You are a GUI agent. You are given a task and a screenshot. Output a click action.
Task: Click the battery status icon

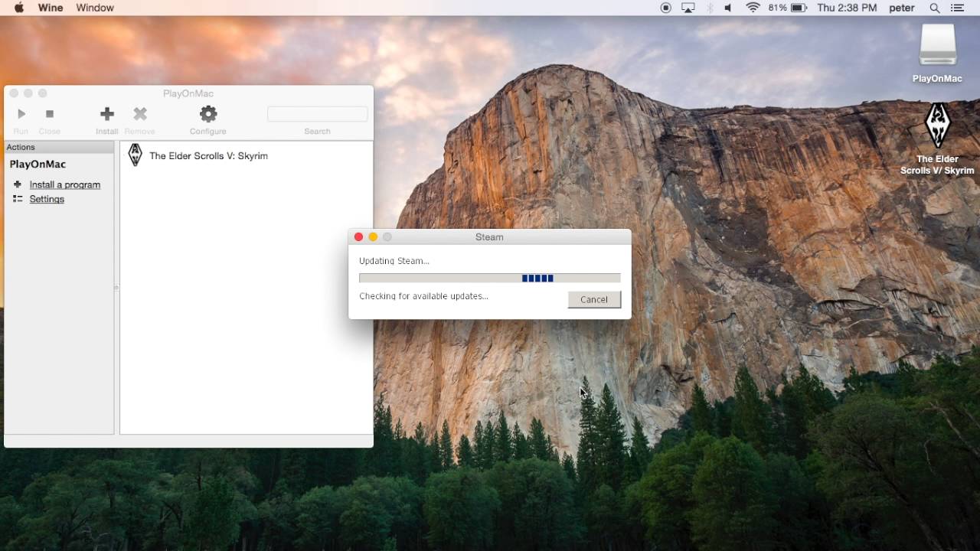(799, 8)
